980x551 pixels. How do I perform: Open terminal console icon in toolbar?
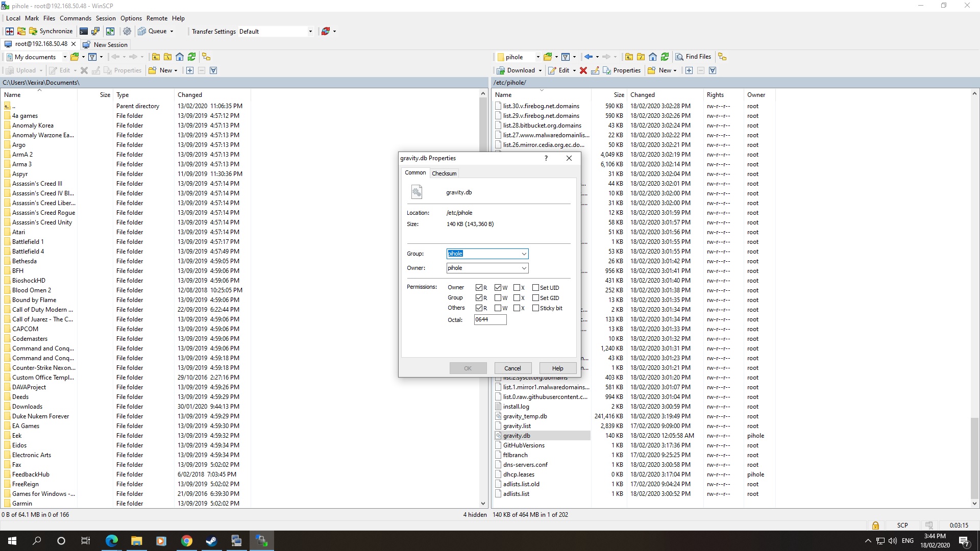tap(84, 31)
